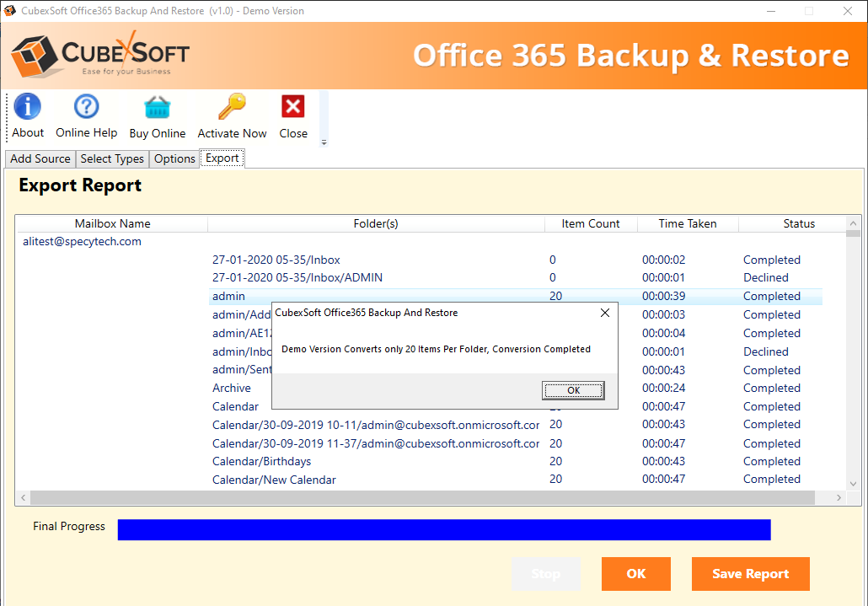Click Completed status for Calendar/Birthdays
The width and height of the screenshot is (868, 606).
pos(772,461)
